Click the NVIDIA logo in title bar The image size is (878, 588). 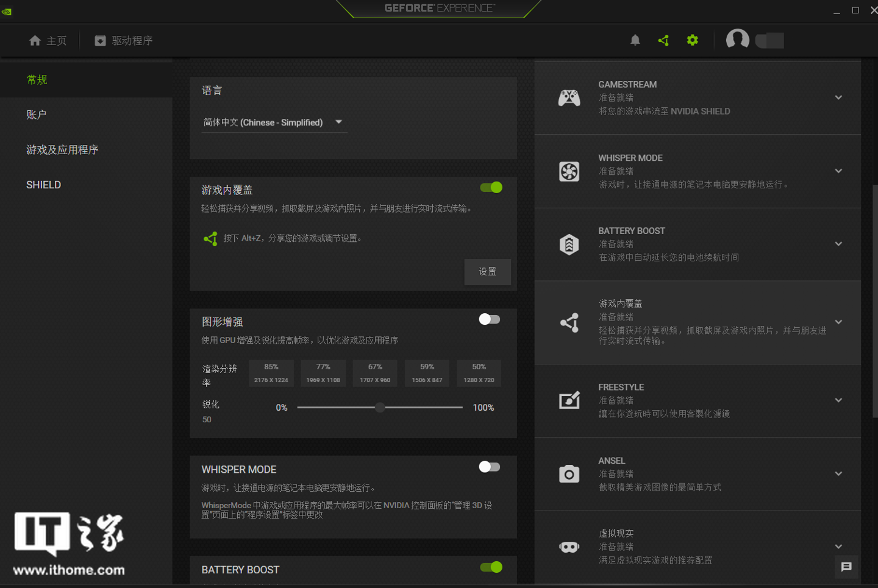(x=7, y=11)
